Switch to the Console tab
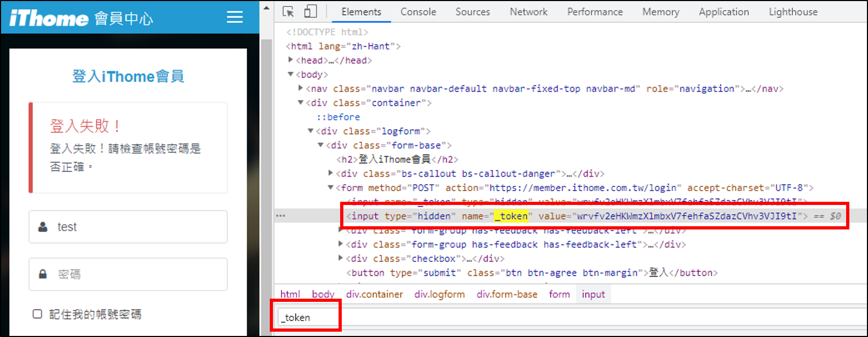 click(x=418, y=12)
